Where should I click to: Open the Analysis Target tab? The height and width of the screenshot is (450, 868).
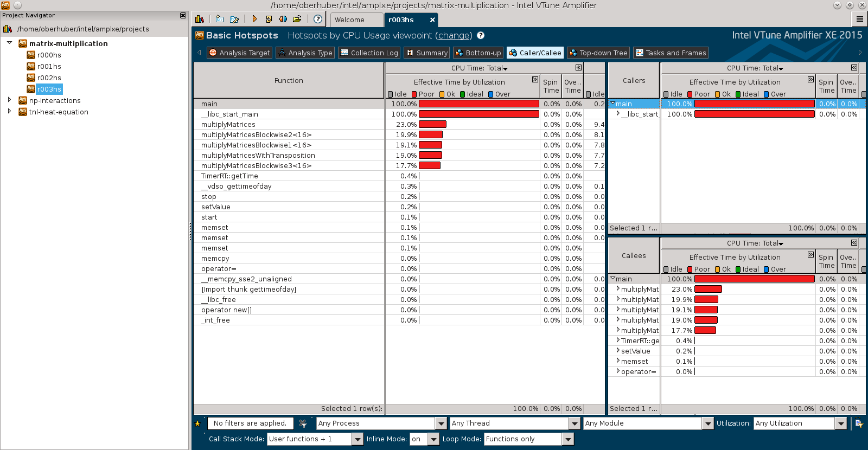tap(239, 53)
